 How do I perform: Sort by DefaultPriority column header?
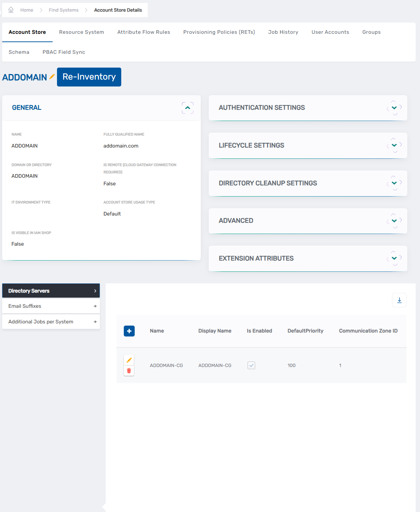[x=305, y=331]
